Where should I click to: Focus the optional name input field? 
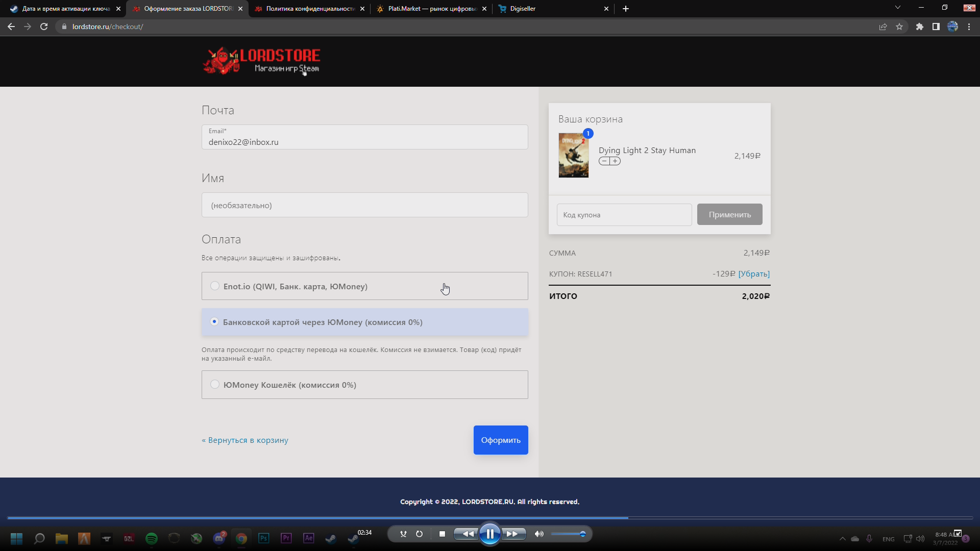coord(365,205)
